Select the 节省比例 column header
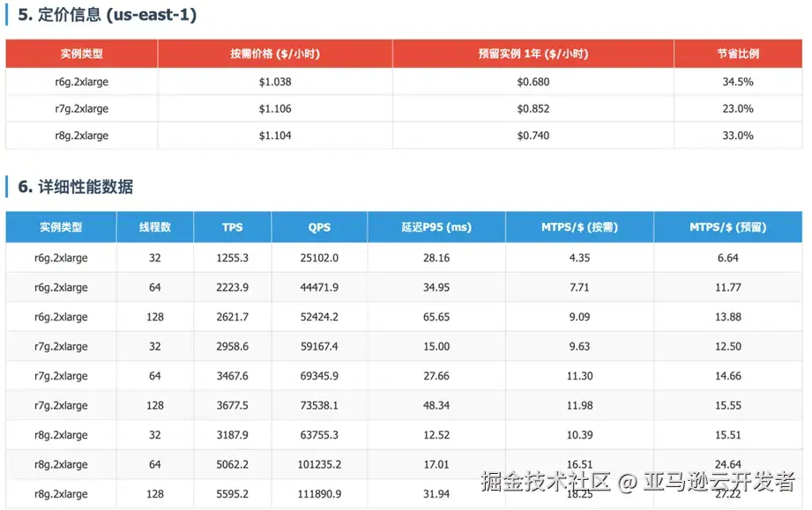812x510 pixels. pyautogui.click(x=738, y=53)
